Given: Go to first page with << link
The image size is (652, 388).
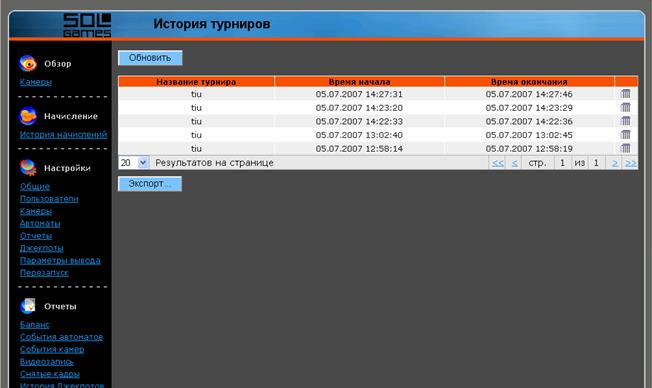Looking at the screenshot, I should (x=498, y=163).
